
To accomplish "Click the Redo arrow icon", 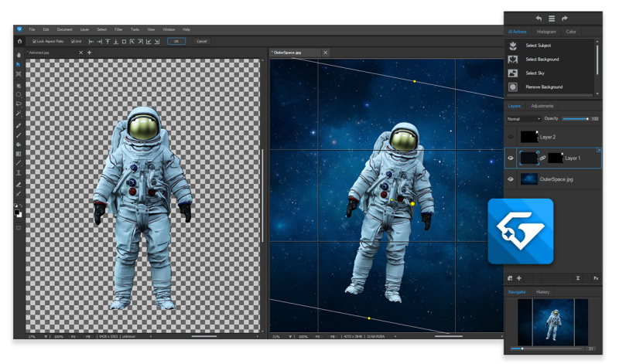I will (x=565, y=19).
